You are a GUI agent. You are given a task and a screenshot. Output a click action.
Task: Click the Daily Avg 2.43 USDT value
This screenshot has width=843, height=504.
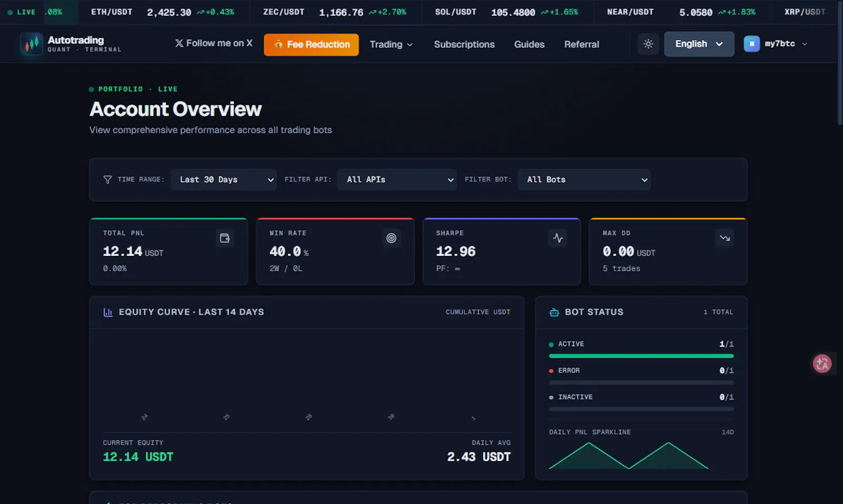[479, 457]
